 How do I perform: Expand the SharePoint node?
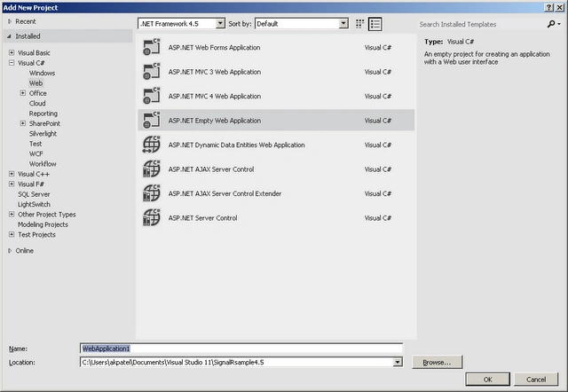pos(23,123)
